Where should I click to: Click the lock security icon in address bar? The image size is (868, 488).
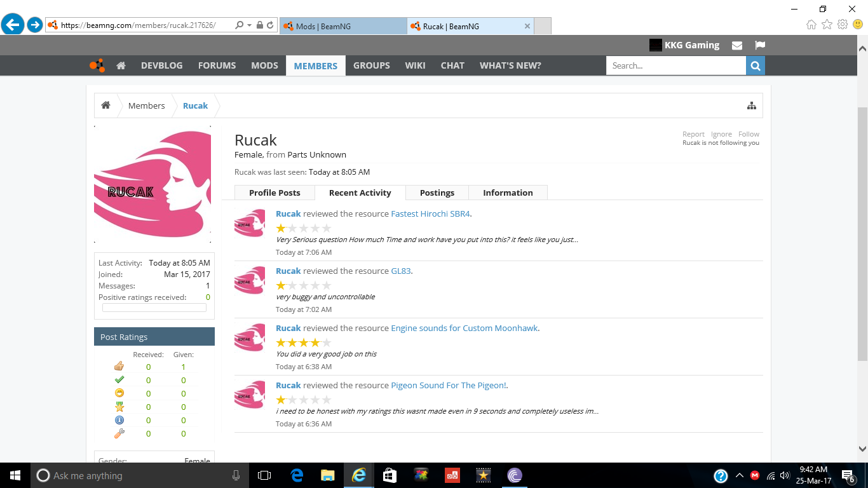pyautogui.click(x=259, y=25)
